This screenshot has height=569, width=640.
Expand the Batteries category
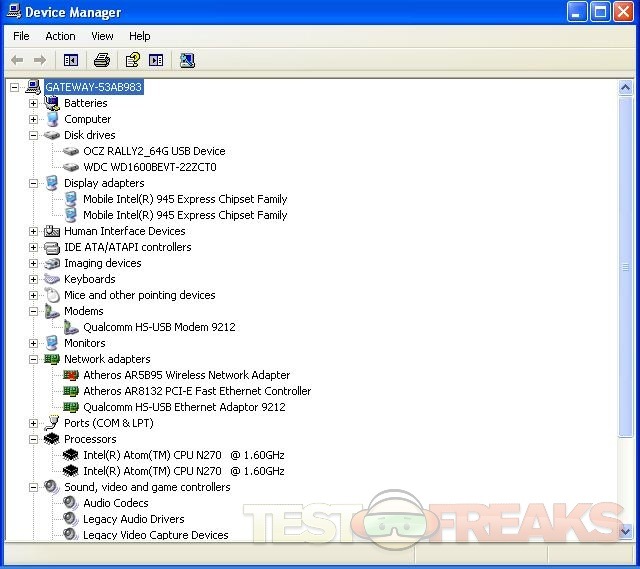point(33,103)
